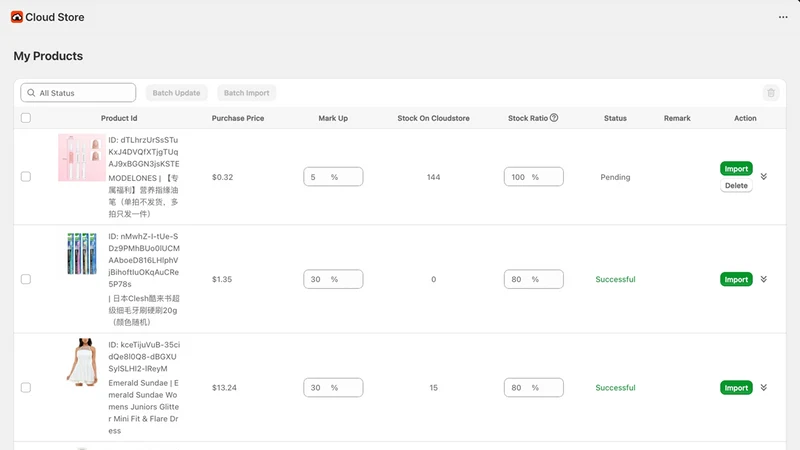Viewport: 800px width, 450px height.
Task: Expand the Emerald Sundae row chevron
Action: pyautogui.click(x=764, y=387)
